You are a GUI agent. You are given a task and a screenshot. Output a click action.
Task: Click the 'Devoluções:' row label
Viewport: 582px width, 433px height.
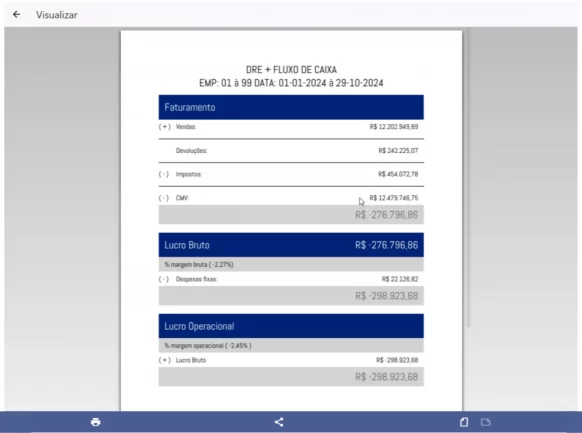point(192,151)
